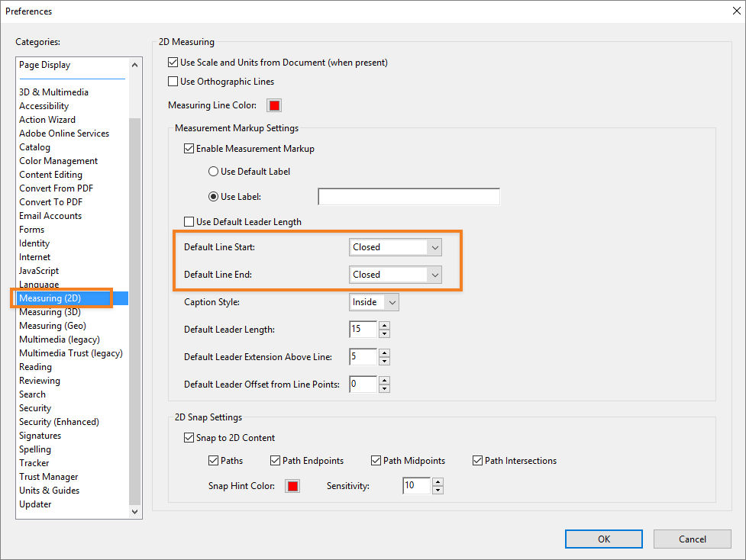Select the Measuring (3D) category
Viewport: 746px width, 560px height.
coord(50,311)
